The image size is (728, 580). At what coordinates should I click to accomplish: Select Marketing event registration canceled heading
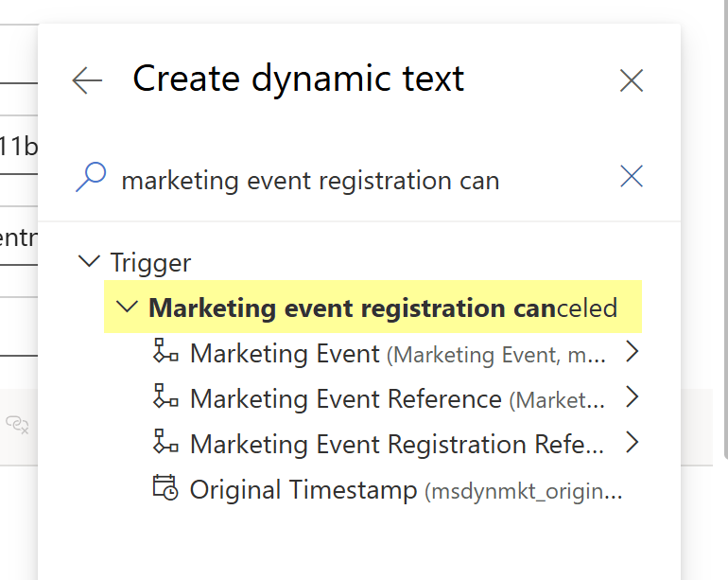tap(383, 308)
